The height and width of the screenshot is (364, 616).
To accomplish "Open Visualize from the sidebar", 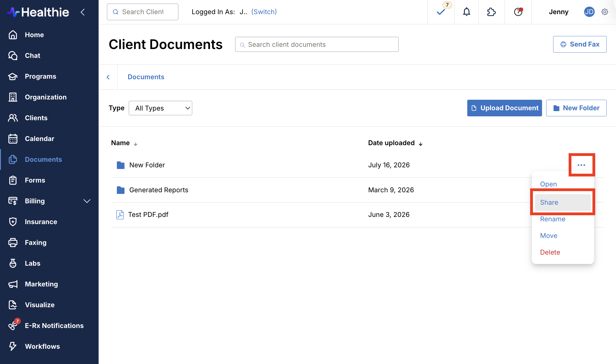I will point(40,305).
